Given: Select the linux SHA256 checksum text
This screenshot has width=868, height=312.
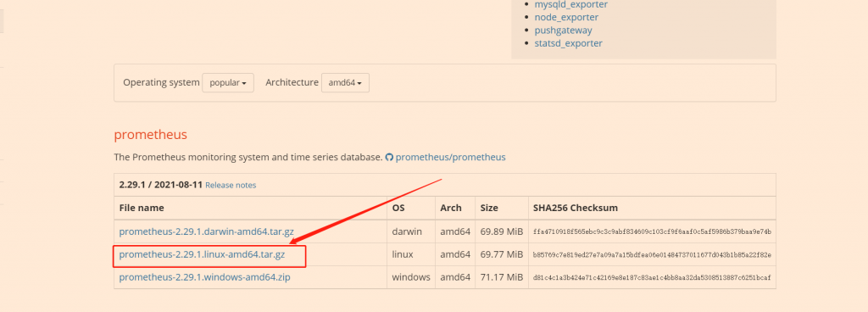Looking at the screenshot, I should click(652, 255).
